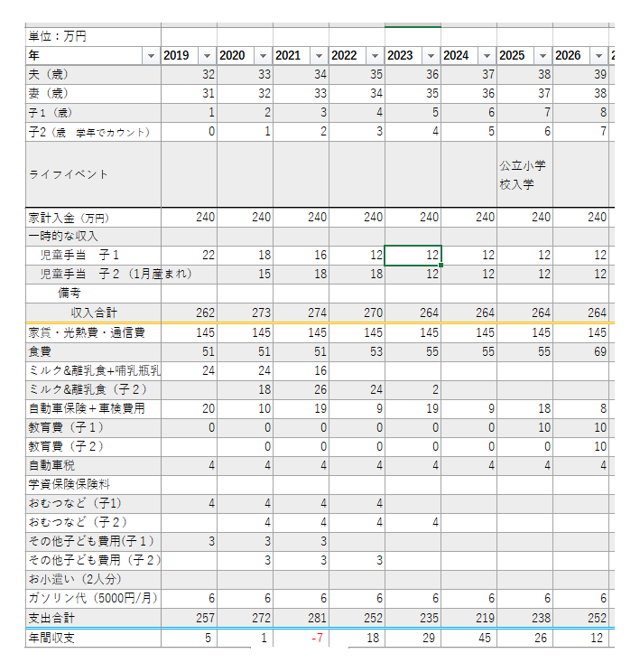Open the 2026 column filter dropdown
Screen dimensions: 640x672
tap(598, 56)
